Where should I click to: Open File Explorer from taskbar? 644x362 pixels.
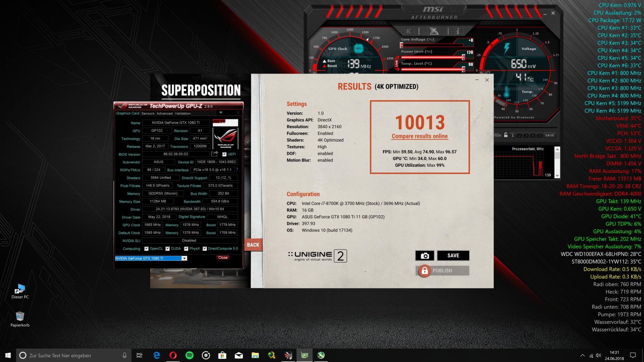click(255, 355)
